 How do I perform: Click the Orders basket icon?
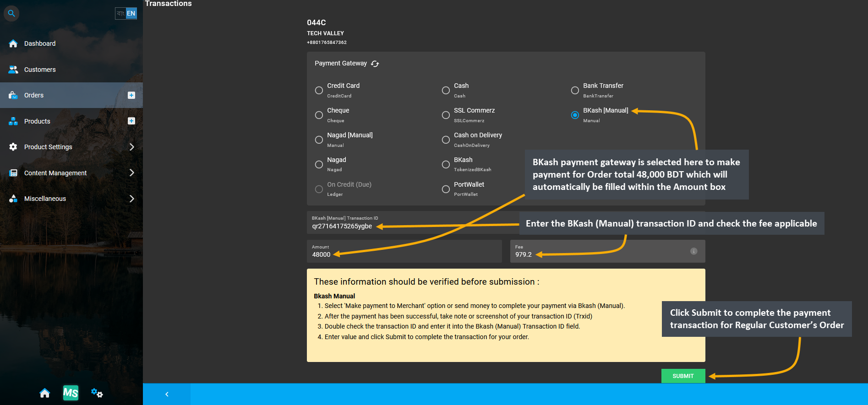pos(13,95)
